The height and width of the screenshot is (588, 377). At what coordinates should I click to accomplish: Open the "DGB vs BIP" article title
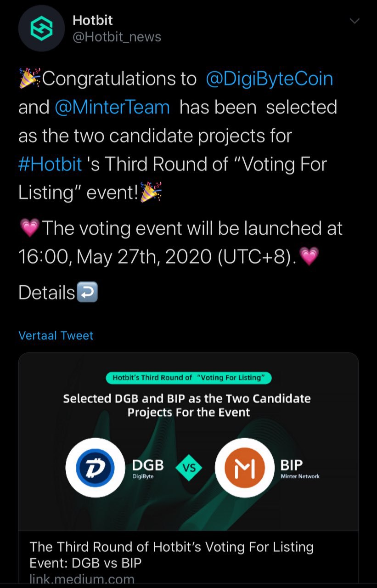171,554
